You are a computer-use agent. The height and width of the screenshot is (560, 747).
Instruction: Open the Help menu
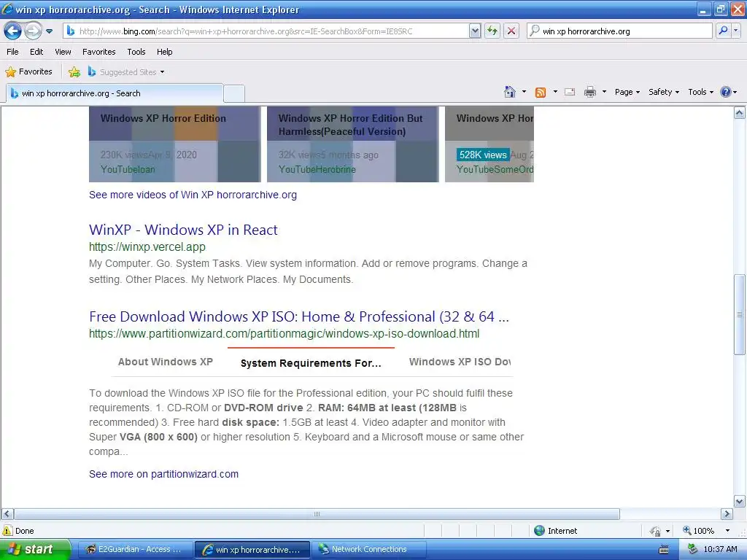164,52
